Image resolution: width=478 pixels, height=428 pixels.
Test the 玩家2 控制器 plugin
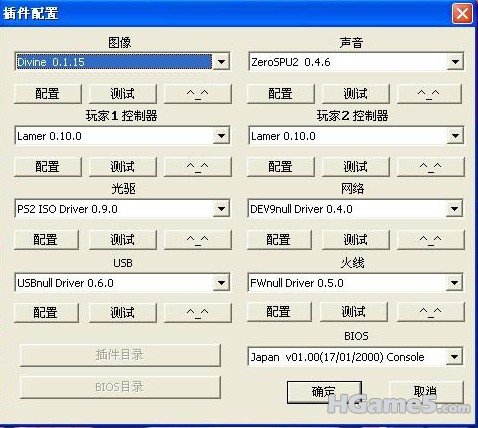355,166
